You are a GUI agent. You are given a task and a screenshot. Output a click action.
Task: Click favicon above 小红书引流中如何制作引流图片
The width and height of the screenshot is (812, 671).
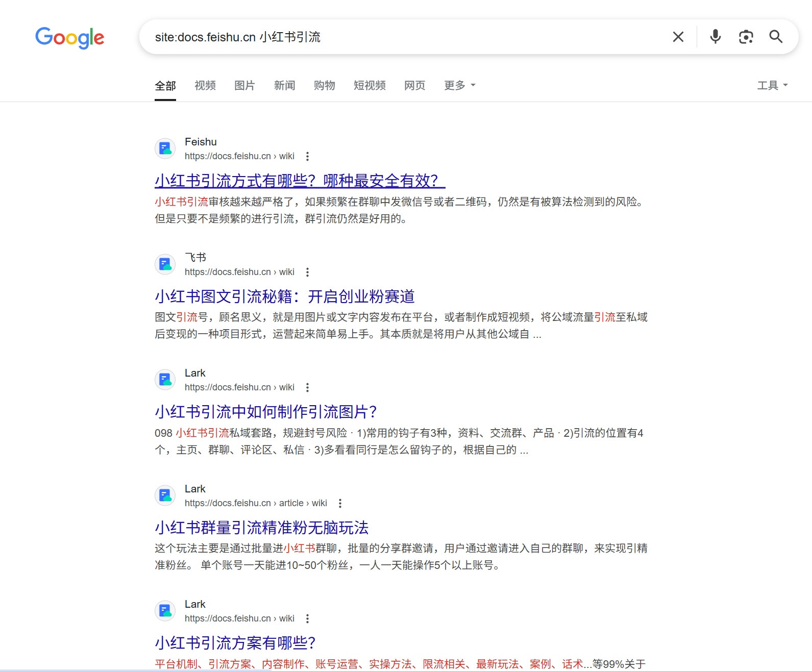tap(165, 380)
